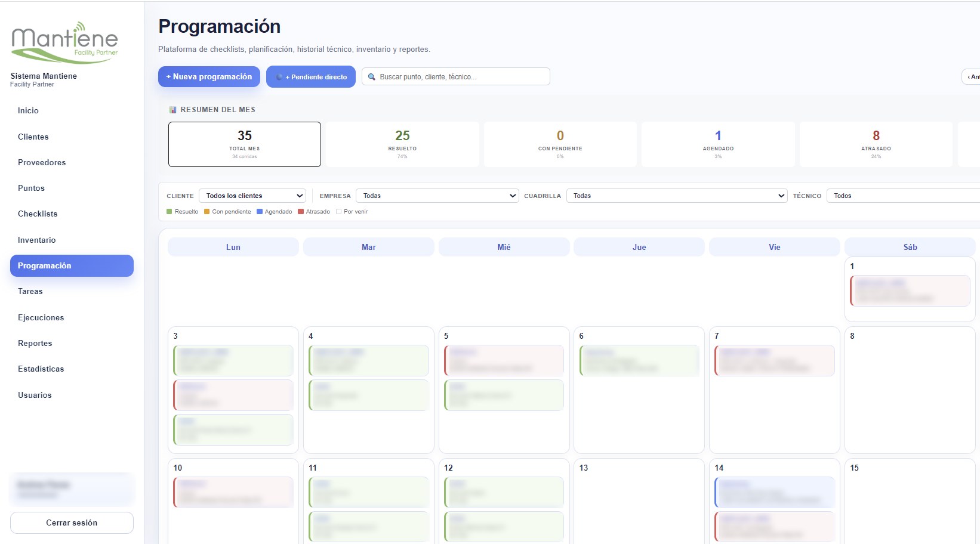Click the Por venir legend box
The height and width of the screenshot is (544, 980).
point(339,212)
